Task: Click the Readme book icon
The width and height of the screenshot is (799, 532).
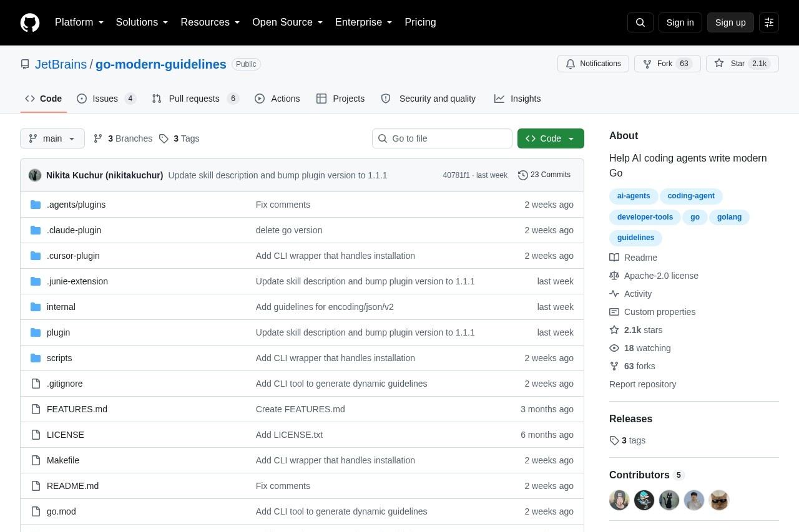Action: [x=614, y=258]
